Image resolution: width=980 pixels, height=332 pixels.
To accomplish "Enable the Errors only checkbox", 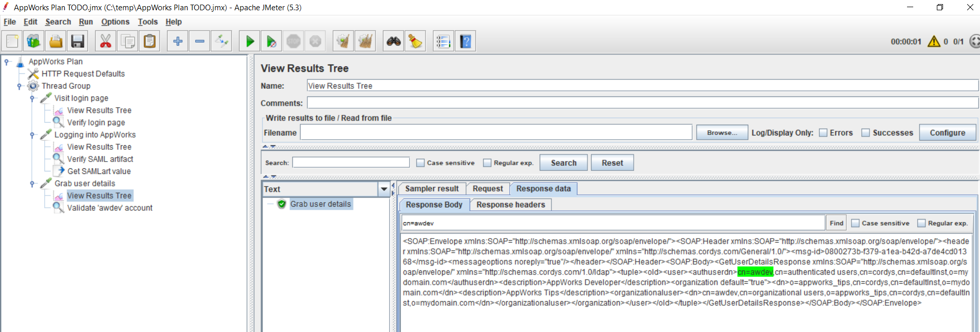I will (x=823, y=133).
